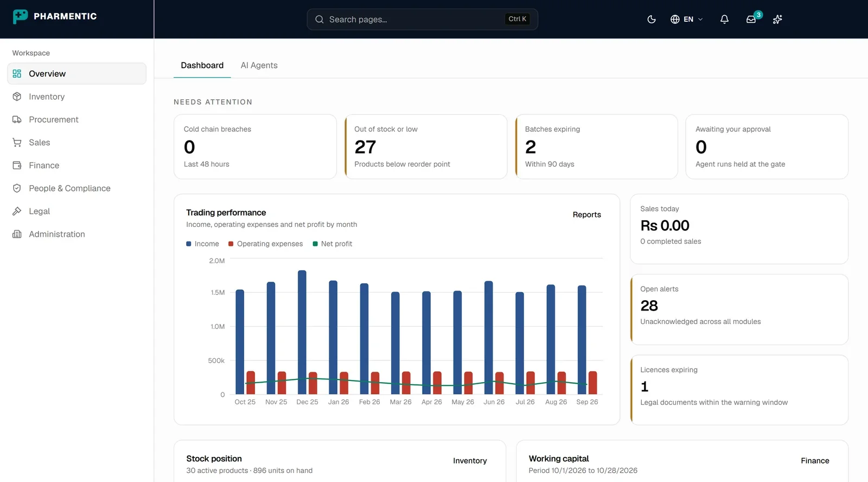Click the Overview grid icon in sidebar
The image size is (868, 482).
click(x=17, y=74)
